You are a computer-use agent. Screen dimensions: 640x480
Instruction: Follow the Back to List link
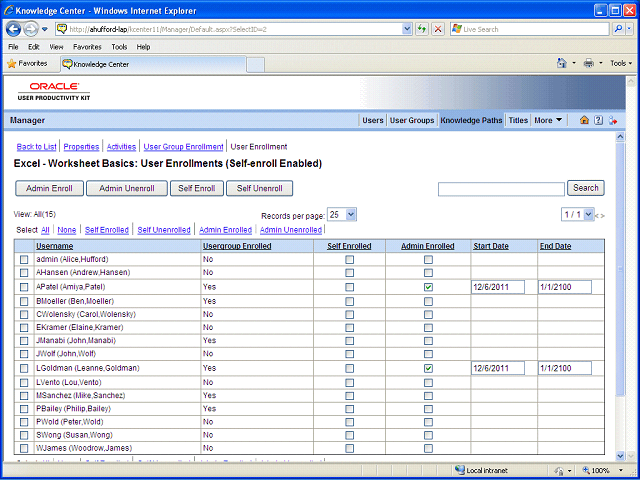click(x=36, y=147)
